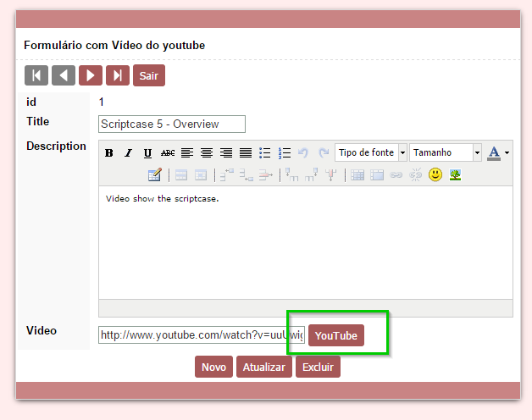Click the YouTube button
The width and height of the screenshot is (532, 420).
335,336
